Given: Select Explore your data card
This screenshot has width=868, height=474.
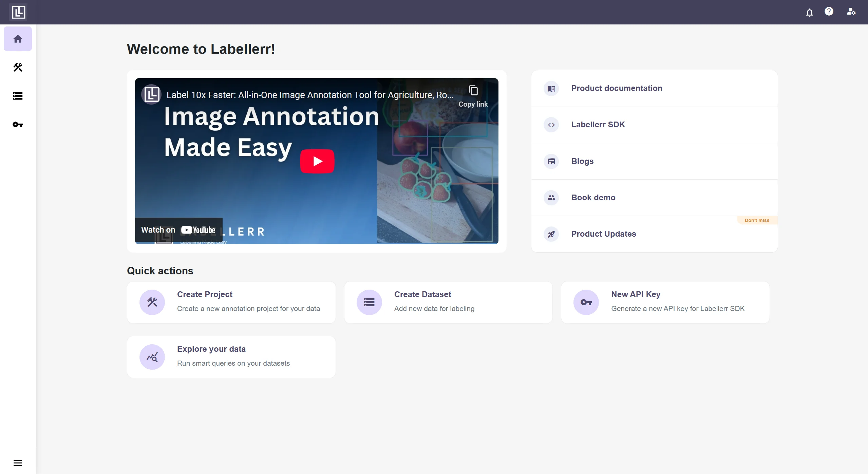Looking at the screenshot, I should tap(231, 357).
